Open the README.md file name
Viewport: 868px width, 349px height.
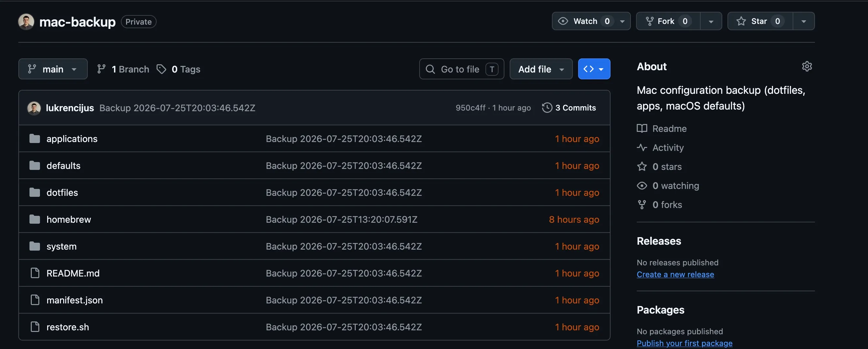point(73,273)
